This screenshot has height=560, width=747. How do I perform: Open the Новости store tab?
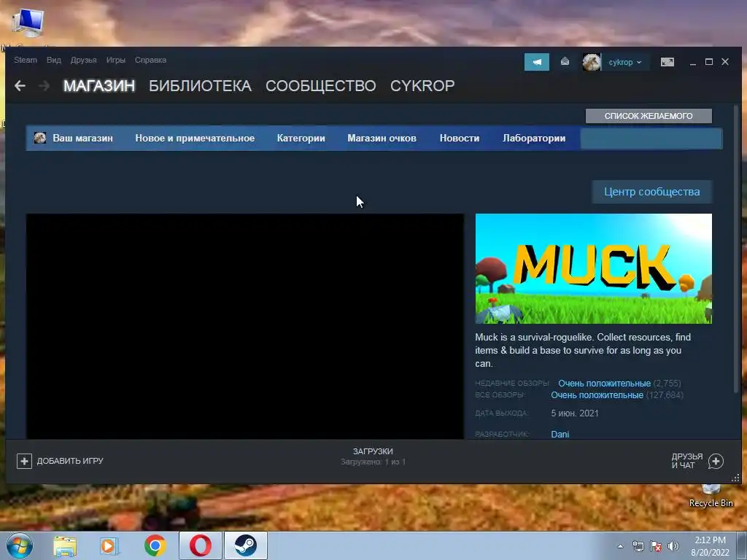point(460,138)
